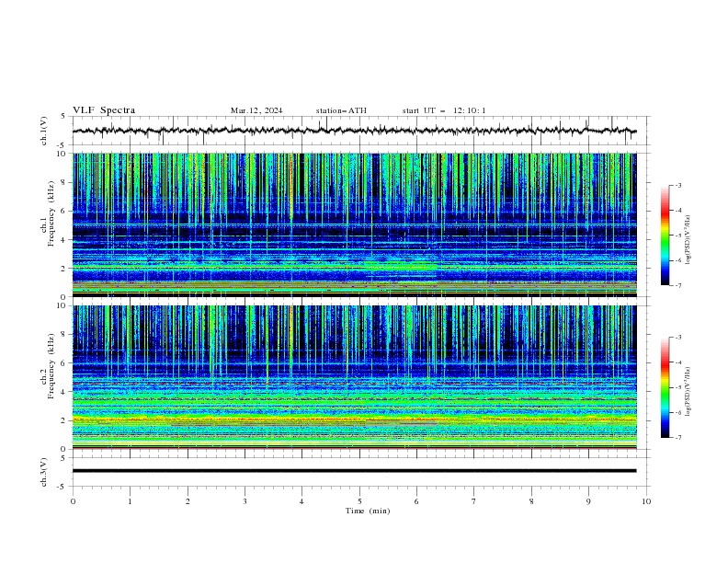
Task: Click the "station=ATH" label
Action: tap(341, 110)
